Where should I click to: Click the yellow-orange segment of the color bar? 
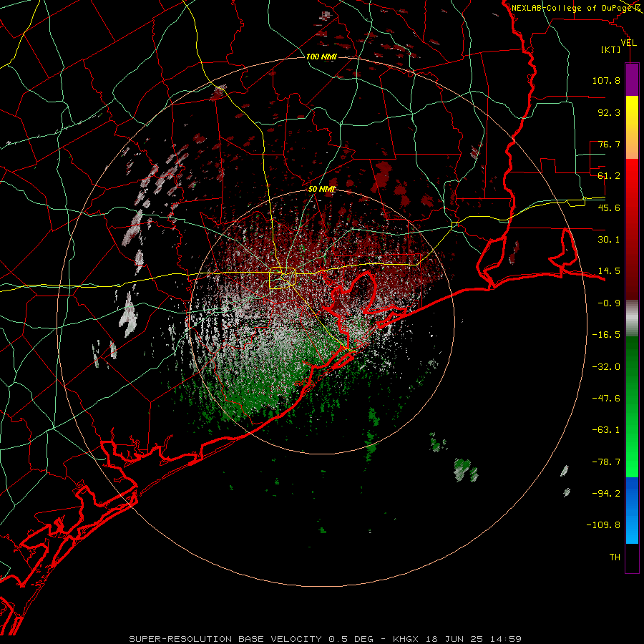point(632,127)
